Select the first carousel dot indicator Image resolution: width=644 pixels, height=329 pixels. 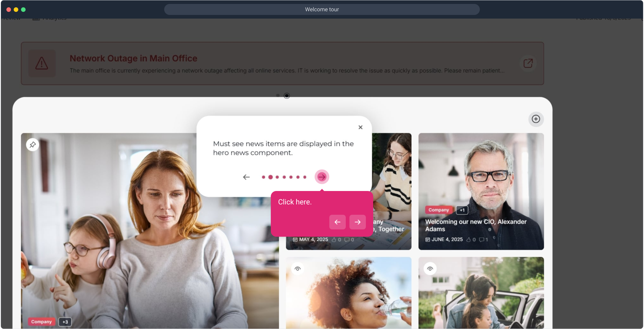tap(278, 96)
